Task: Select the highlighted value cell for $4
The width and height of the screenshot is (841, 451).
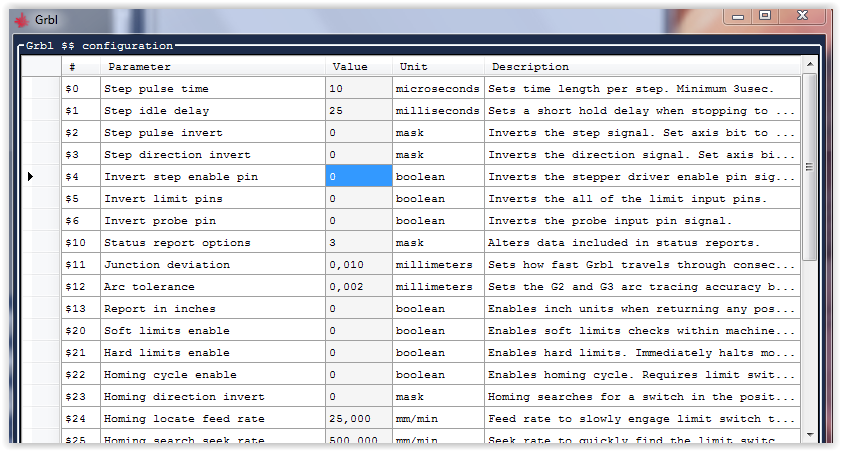Action: pyautogui.click(x=359, y=176)
